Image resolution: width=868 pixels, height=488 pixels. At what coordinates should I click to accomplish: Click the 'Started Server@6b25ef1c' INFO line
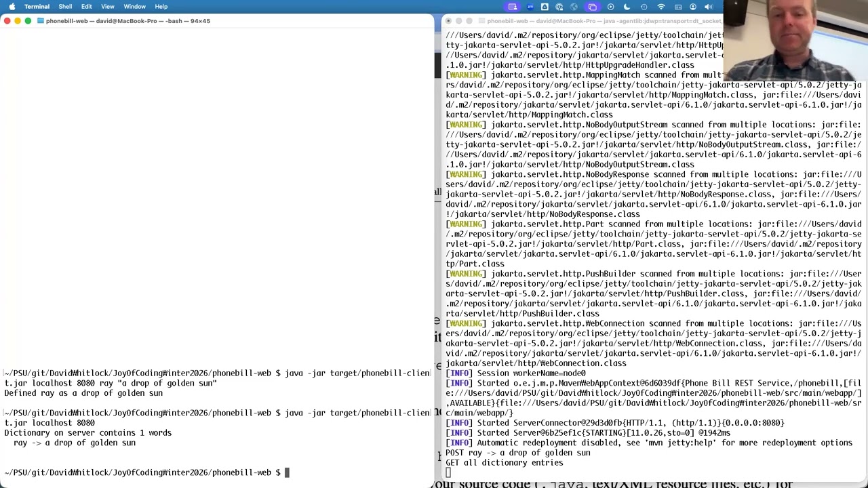point(588,433)
